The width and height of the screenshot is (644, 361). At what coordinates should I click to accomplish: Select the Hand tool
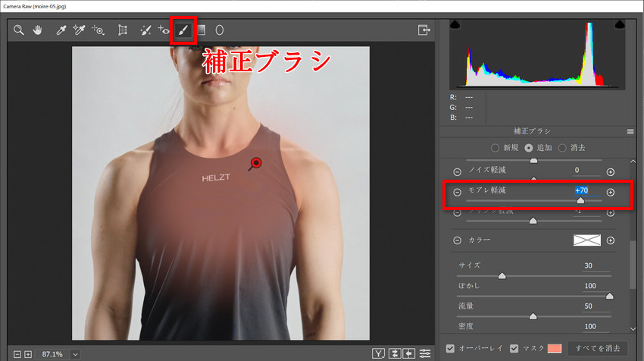[x=37, y=30]
